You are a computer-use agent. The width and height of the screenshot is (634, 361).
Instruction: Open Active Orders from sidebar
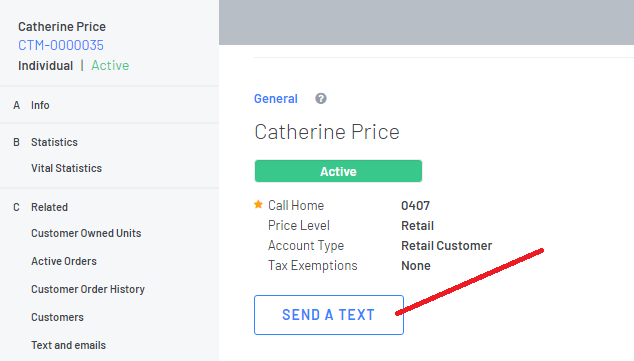(64, 261)
